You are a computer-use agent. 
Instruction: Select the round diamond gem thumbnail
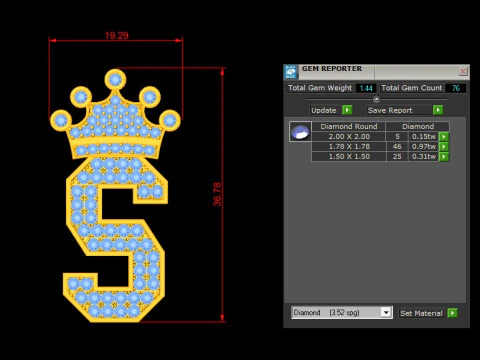point(300,132)
